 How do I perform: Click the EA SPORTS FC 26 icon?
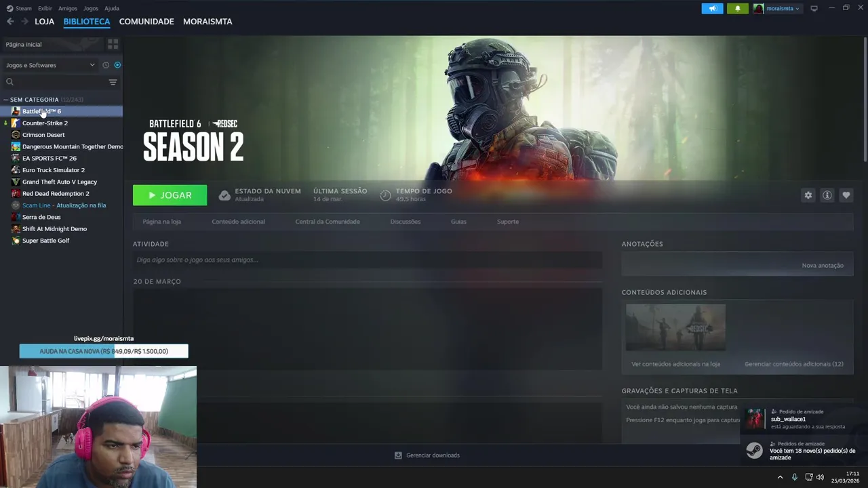coord(16,158)
